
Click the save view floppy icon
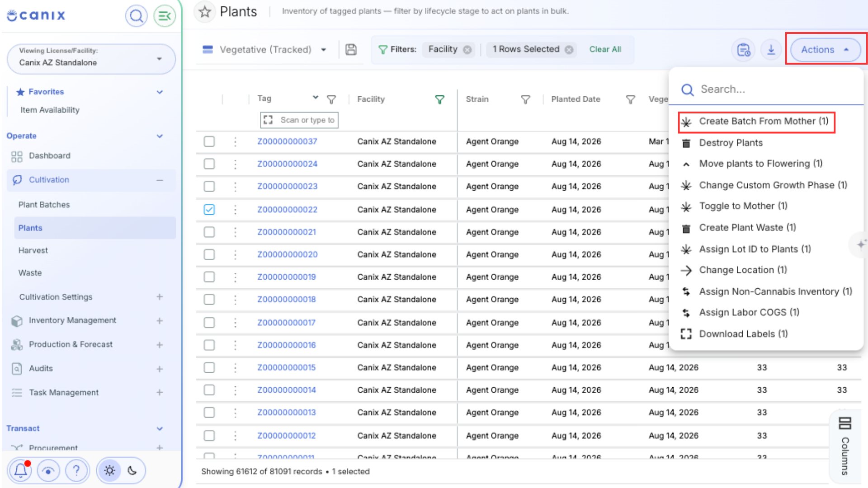[351, 49]
